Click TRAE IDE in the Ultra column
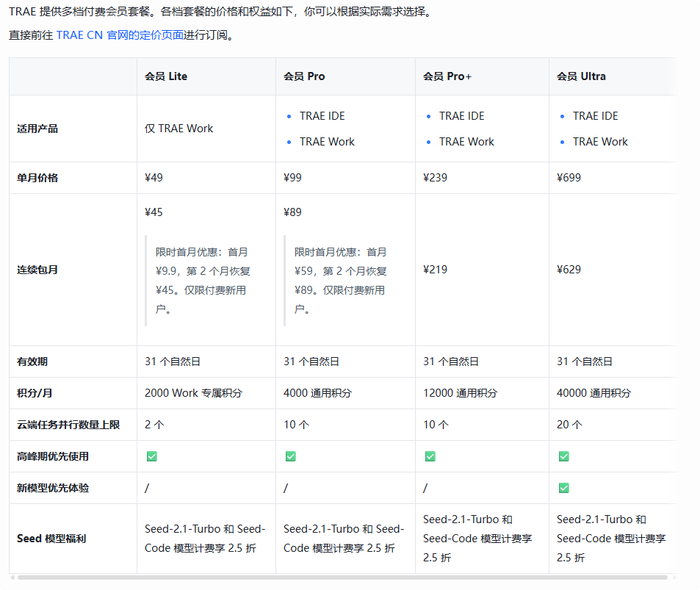The height and width of the screenshot is (590, 700). click(595, 116)
